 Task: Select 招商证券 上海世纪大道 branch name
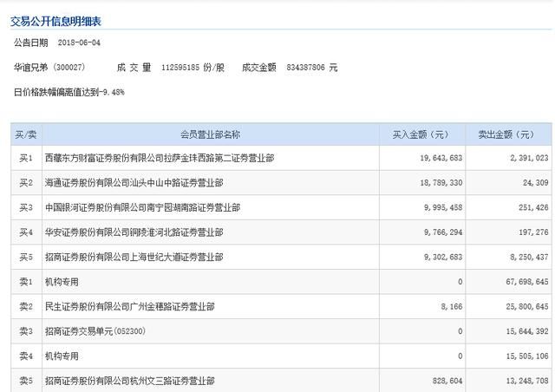click(134, 257)
